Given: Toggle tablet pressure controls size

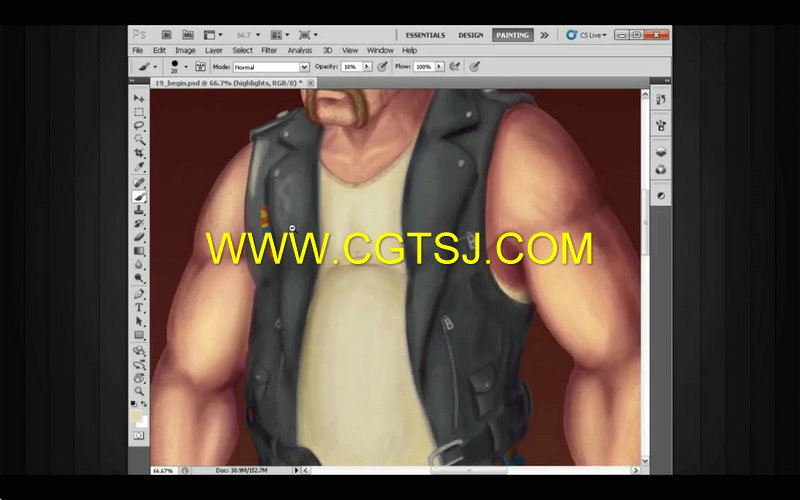Looking at the screenshot, I should (x=474, y=66).
